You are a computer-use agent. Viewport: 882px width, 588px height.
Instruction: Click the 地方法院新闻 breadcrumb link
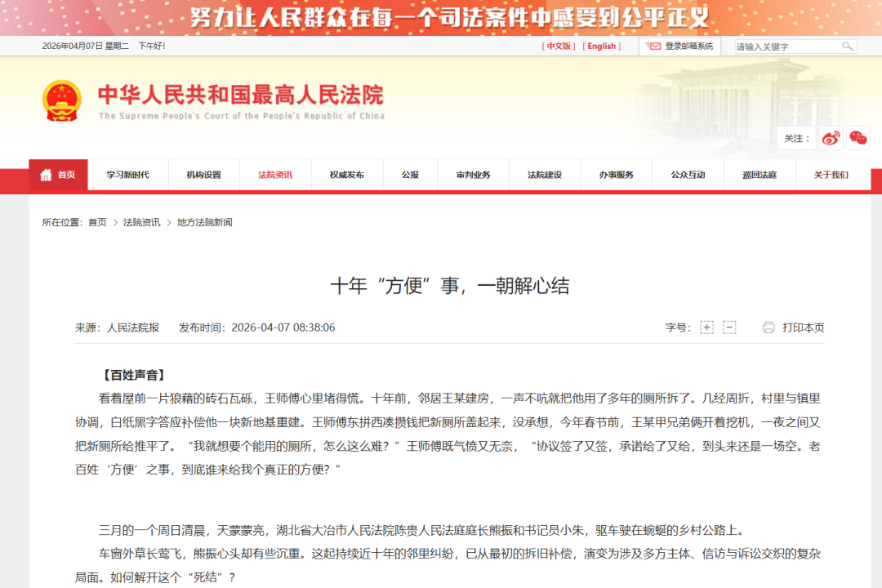[x=204, y=221]
